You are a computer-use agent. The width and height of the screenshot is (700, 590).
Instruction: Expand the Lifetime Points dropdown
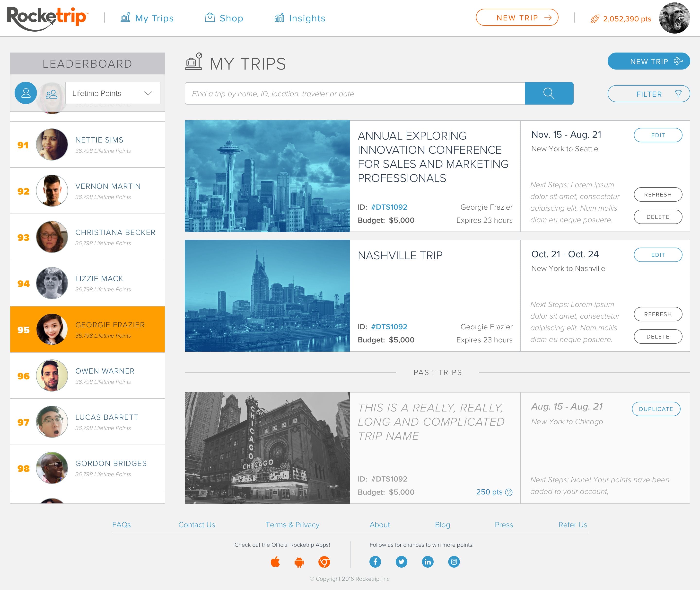113,93
